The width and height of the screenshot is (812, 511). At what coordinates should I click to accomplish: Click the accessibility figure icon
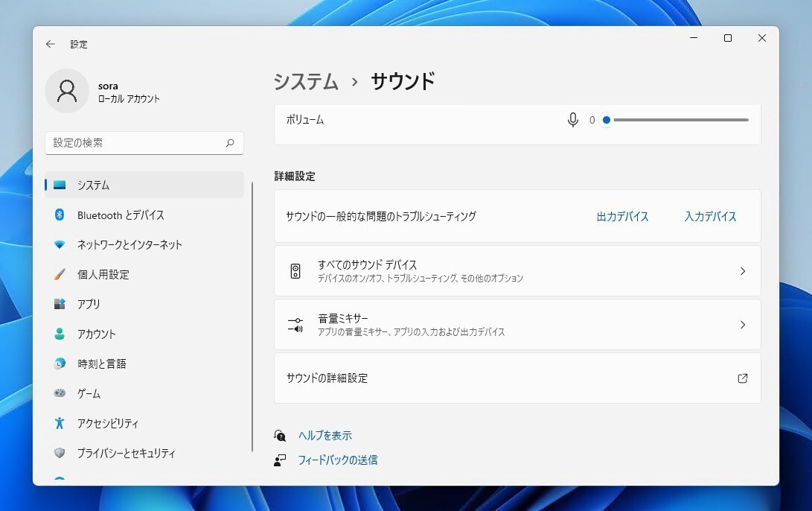pyautogui.click(x=60, y=423)
